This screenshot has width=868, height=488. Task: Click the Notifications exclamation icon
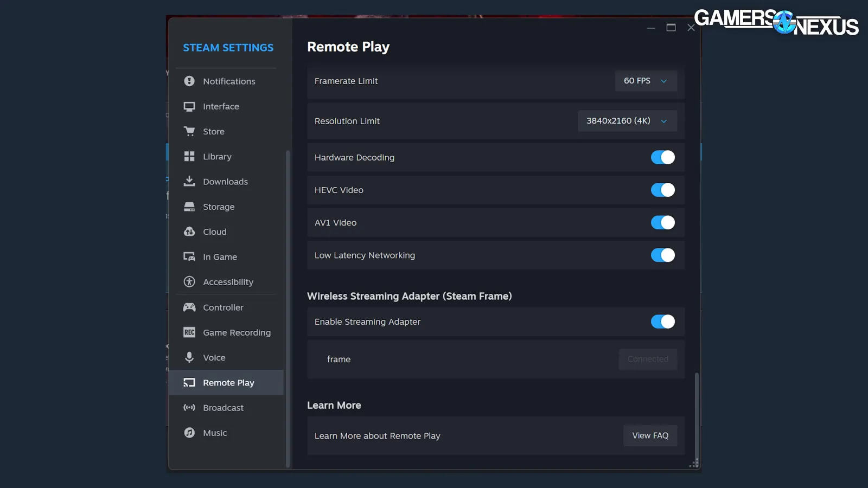189,81
